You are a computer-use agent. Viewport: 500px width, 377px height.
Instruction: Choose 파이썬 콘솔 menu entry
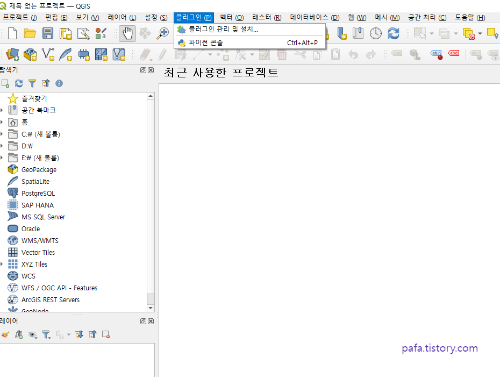coord(249,43)
